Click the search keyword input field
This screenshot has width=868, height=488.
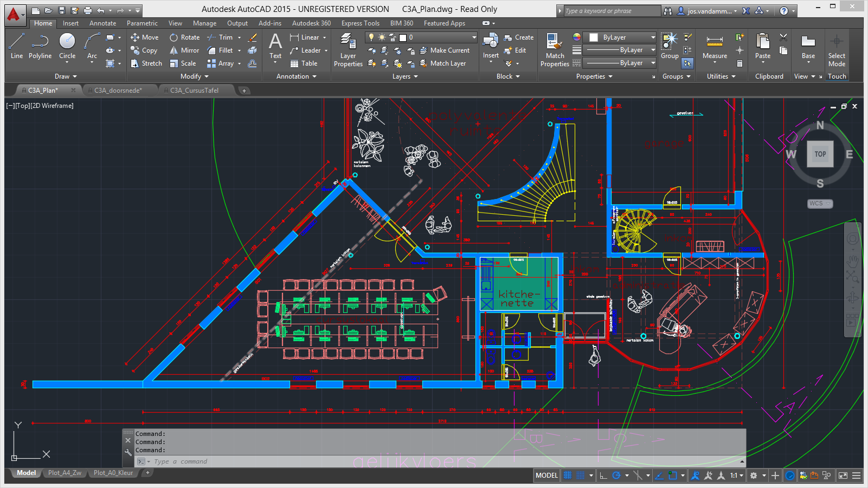(612, 11)
